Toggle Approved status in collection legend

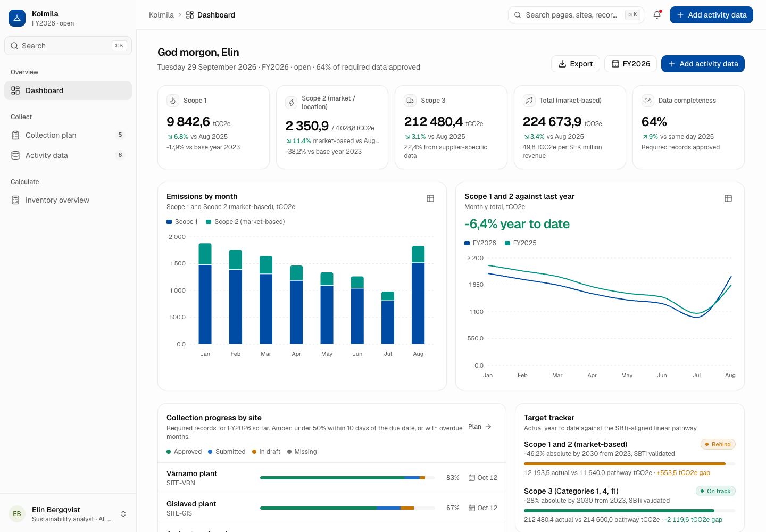(184, 452)
